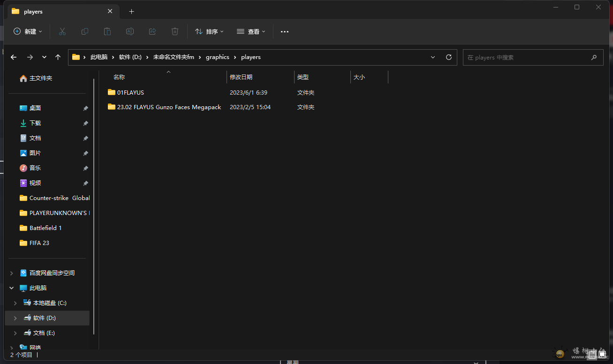Unpin 桌面 using its pin icon
This screenshot has width=613, height=364.
pyautogui.click(x=85, y=108)
